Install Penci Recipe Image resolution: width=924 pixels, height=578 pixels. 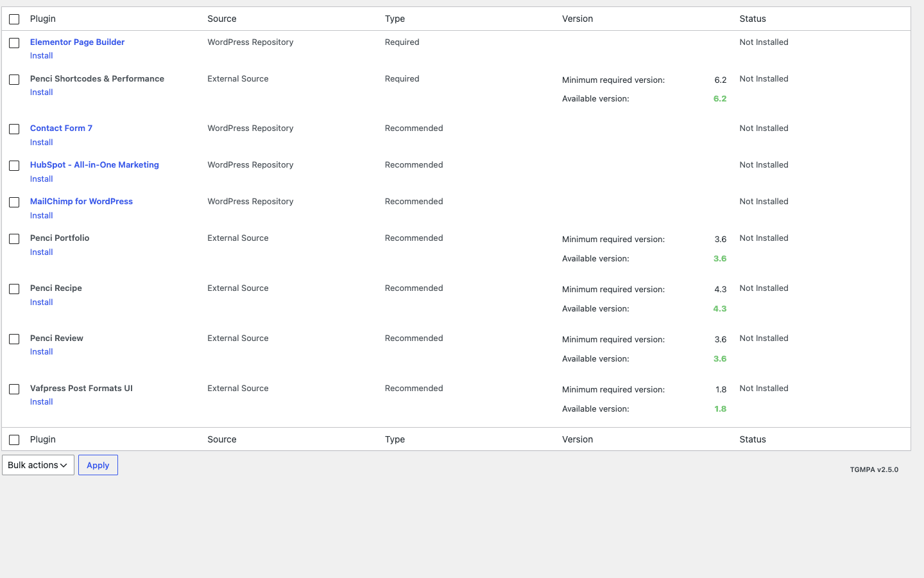click(x=41, y=302)
